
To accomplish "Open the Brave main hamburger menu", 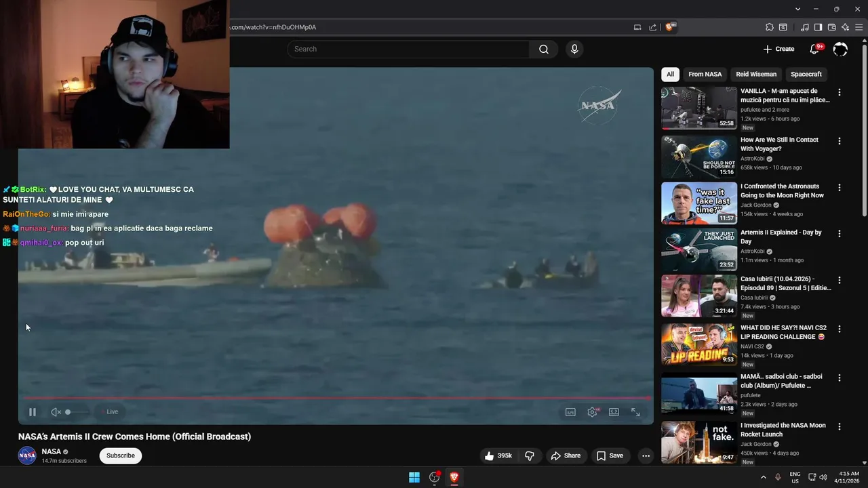I will click(859, 27).
